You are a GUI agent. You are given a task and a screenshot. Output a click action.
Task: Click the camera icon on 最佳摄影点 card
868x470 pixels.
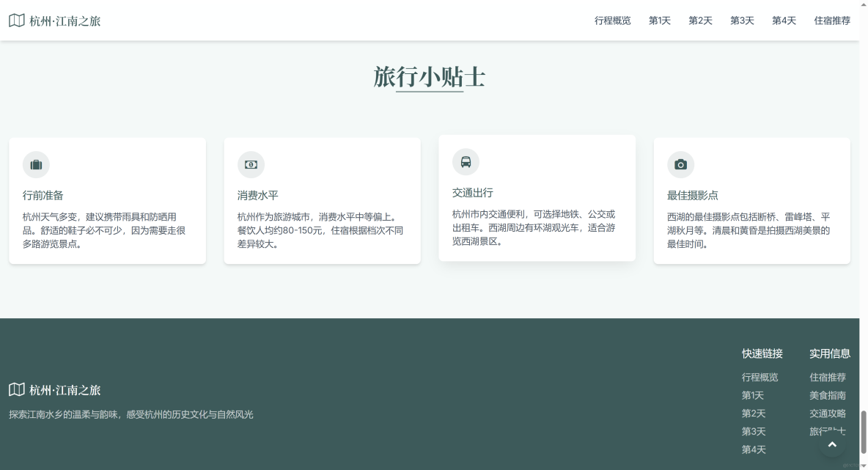point(680,165)
